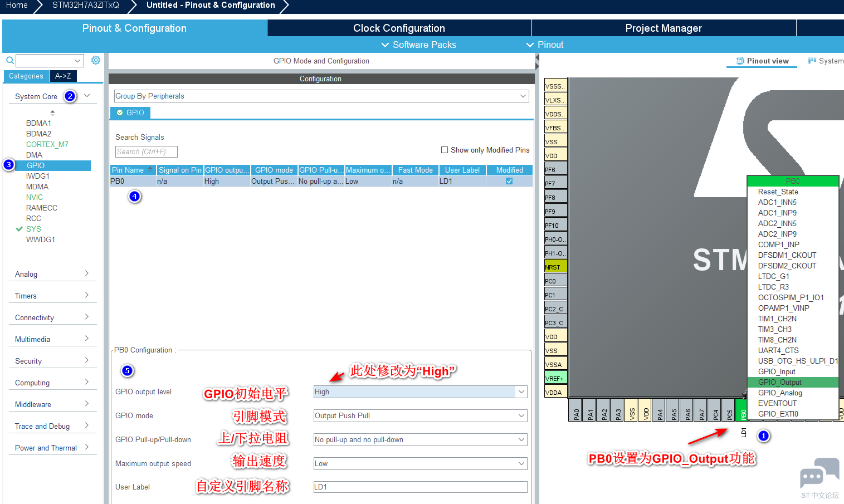Viewport: 844px width, 504px height.
Task: Click the VDDA pin on chip
Action: [x=555, y=392]
